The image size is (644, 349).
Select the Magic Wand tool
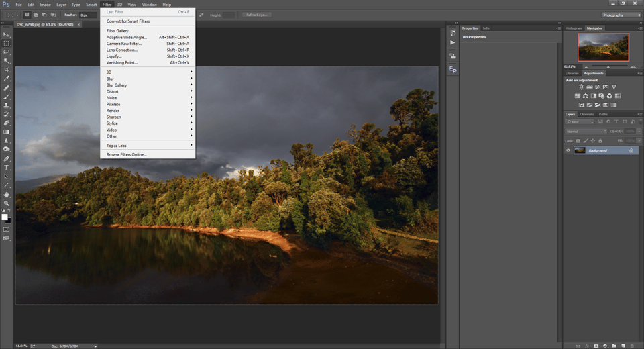pyautogui.click(x=6, y=61)
